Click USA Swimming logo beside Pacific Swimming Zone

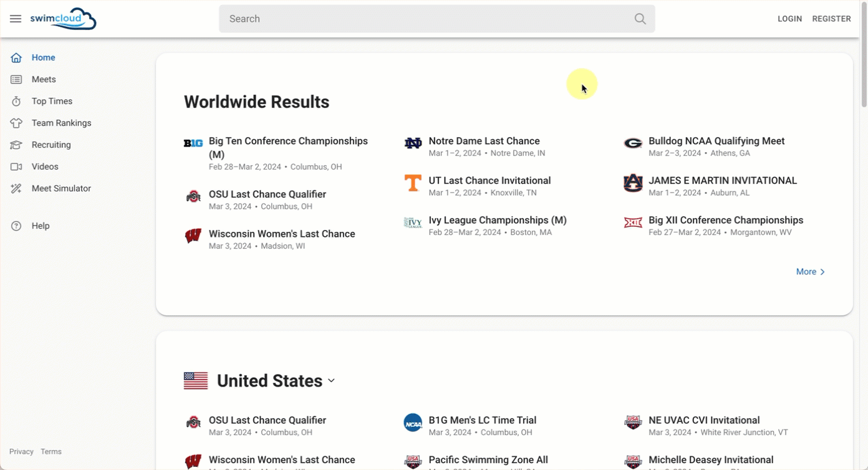[413, 462]
